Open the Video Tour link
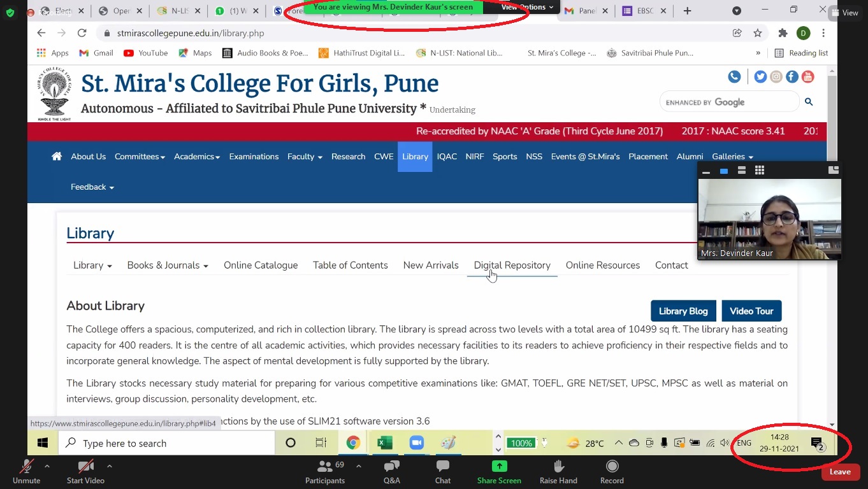The width and height of the screenshot is (868, 489). [751, 311]
